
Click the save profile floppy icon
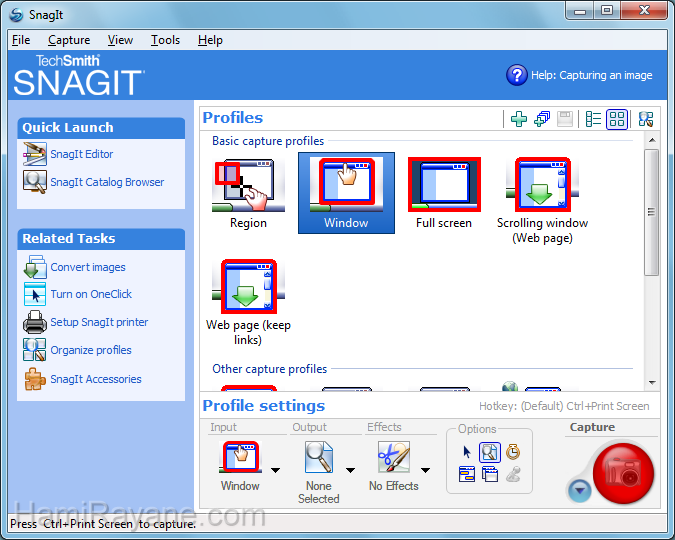click(x=565, y=119)
